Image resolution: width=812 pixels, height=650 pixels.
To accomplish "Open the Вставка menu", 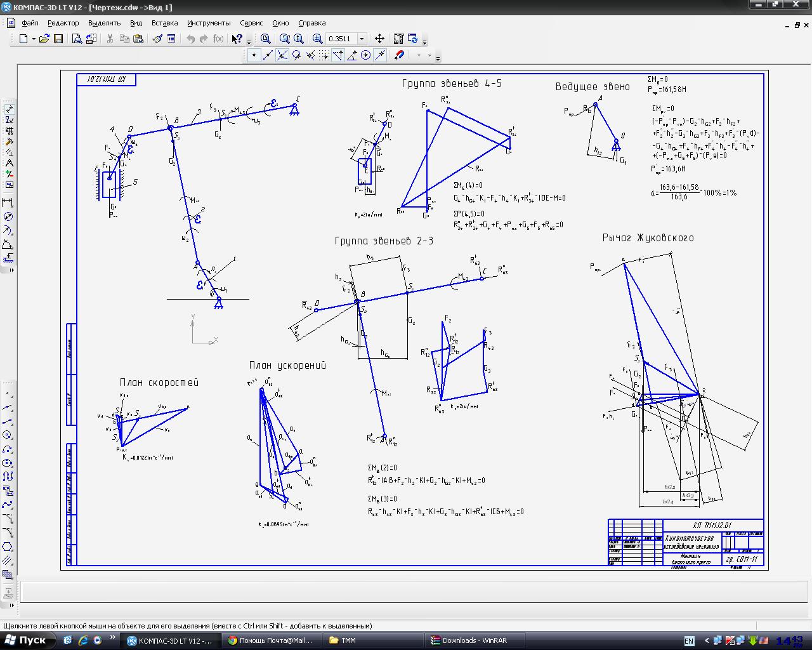I will pyautogui.click(x=165, y=23).
